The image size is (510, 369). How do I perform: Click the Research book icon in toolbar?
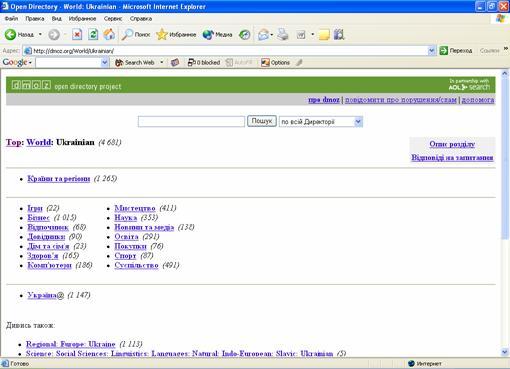pos(339,34)
